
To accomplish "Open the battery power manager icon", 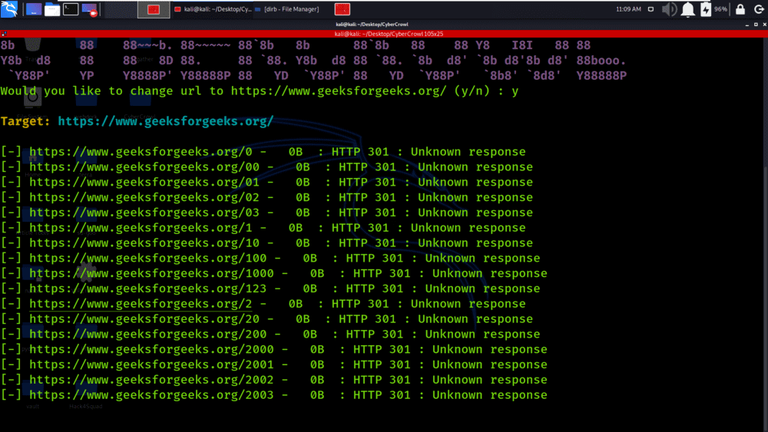I will coord(705,9).
